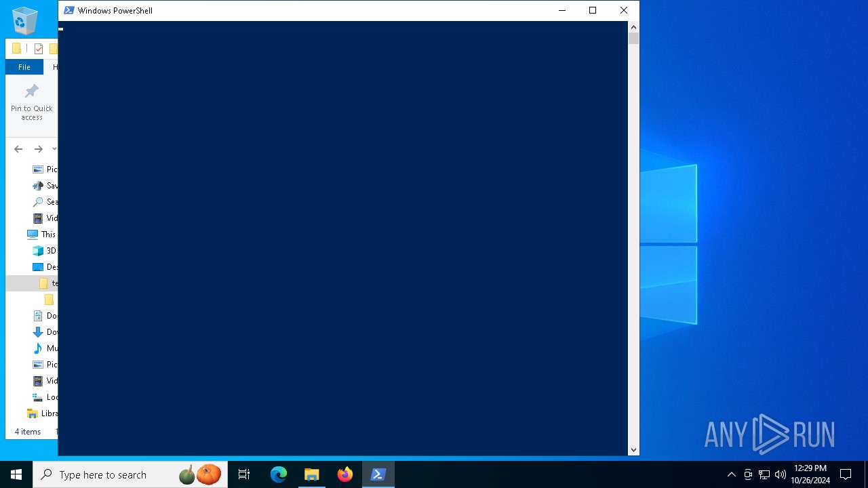
Task: Open the File tab in File Explorer
Action: pos(24,67)
